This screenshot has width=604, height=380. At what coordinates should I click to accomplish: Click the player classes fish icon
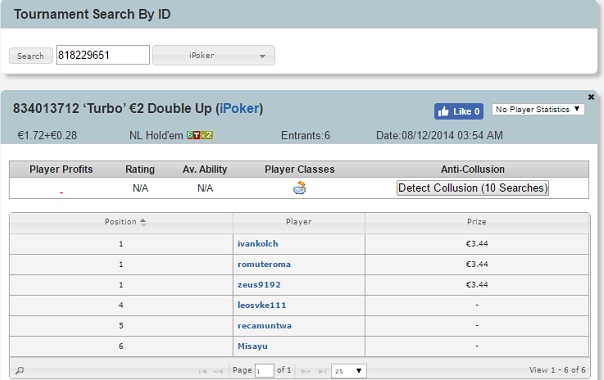299,188
